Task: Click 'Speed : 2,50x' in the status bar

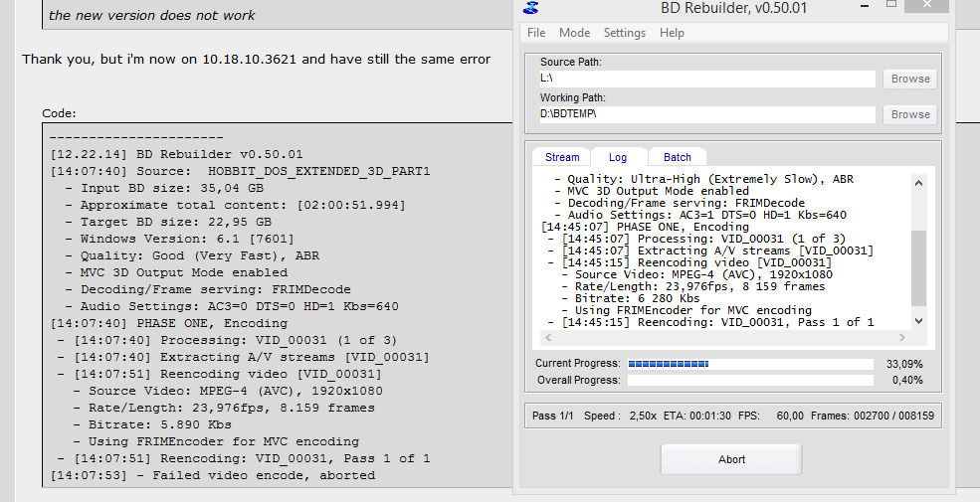Action: 620,416
